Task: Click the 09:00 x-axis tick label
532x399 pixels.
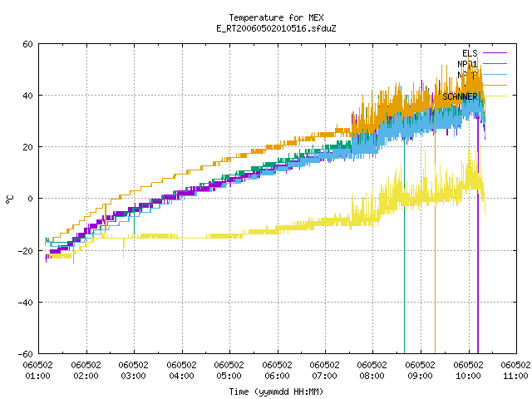Action: point(421,376)
